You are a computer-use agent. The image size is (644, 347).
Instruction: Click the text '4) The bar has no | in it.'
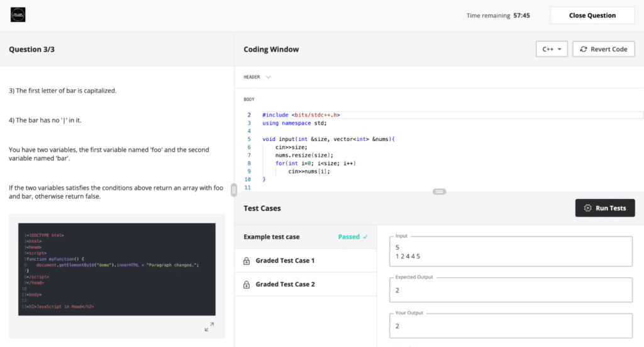coord(45,120)
